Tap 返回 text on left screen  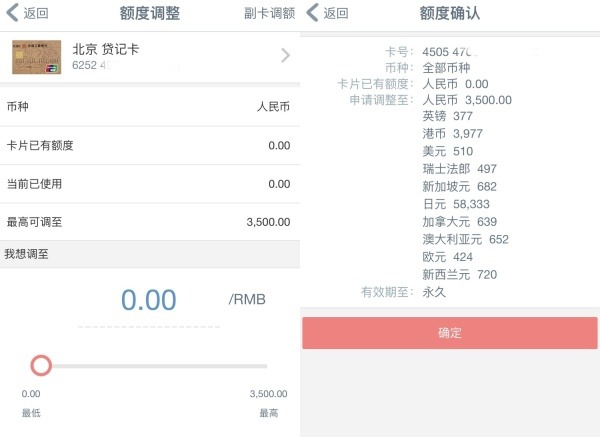(x=36, y=13)
